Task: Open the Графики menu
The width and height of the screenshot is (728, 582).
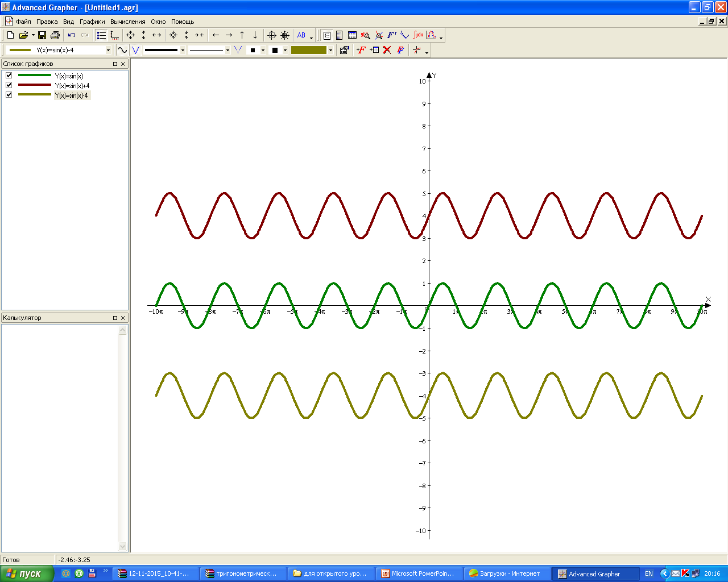Action: 92,22
